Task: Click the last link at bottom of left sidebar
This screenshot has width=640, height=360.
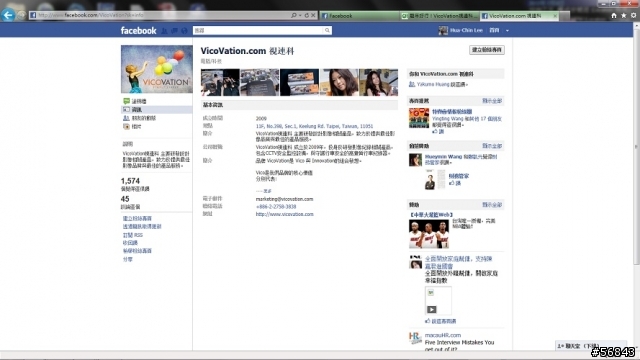Action: (x=128, y=259)
